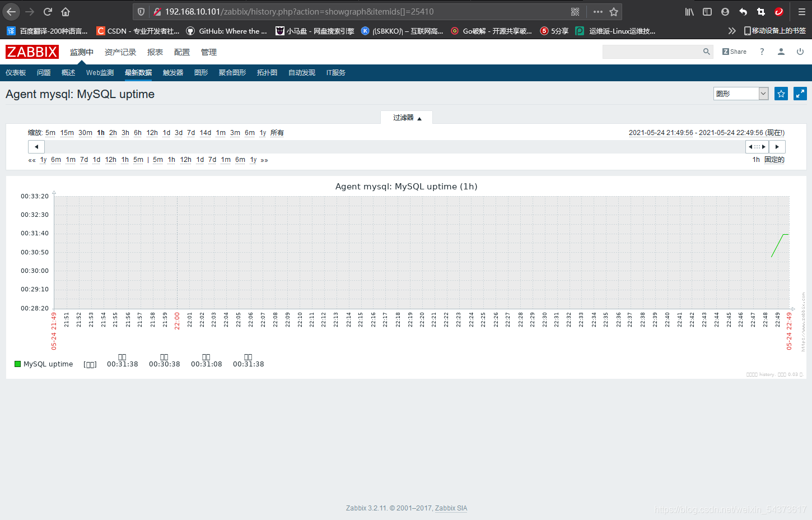812x520 pixels.
Task: Click the date range timestamp link
Action: [x=707, y=133]
